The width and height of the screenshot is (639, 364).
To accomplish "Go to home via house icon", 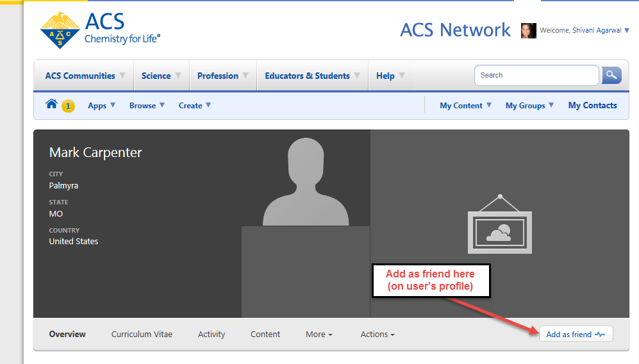I will click(x=52, y=104).
